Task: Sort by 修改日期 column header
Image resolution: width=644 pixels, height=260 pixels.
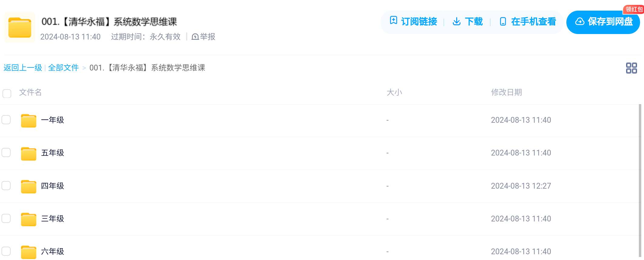Action: [506, 92]
